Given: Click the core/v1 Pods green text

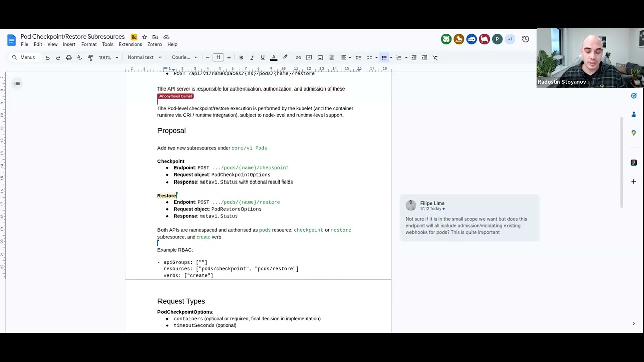Looking at the screenshot, I should [249, 148].
